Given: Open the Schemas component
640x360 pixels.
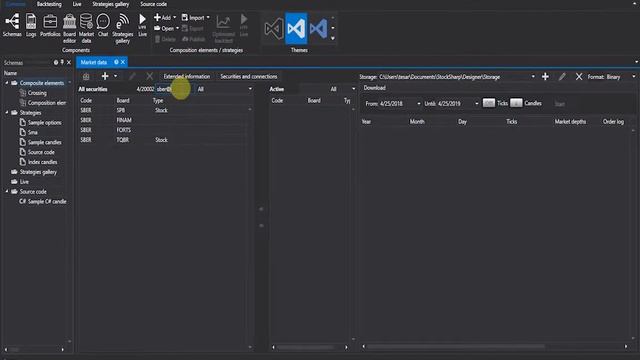Looking at the screenshot, I should (x=12, y=25).
